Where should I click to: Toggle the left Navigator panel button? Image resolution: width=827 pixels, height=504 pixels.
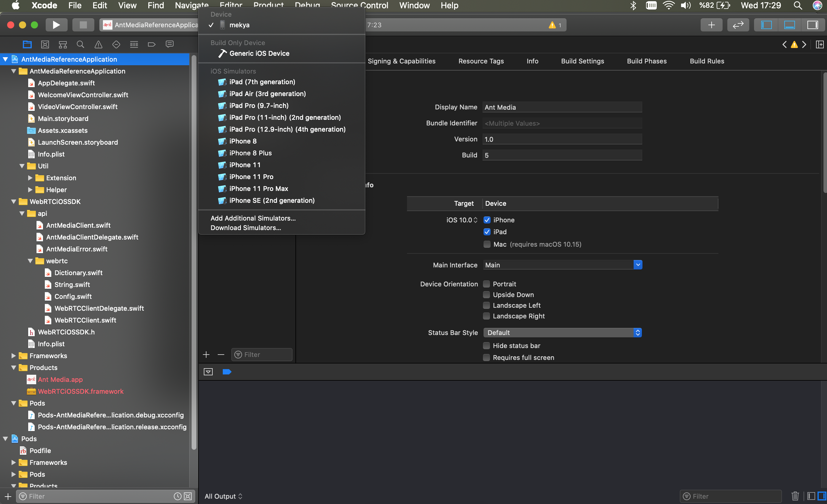[x=766, y=25]
